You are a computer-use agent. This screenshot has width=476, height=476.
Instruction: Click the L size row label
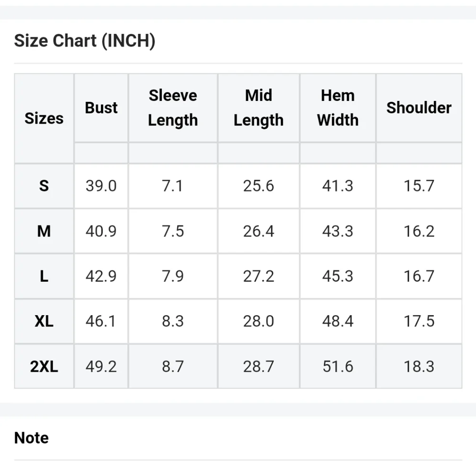coord(44,276)
